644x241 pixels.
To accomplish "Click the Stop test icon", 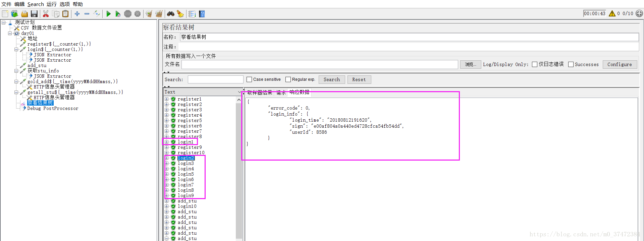I will coord(128,14).
